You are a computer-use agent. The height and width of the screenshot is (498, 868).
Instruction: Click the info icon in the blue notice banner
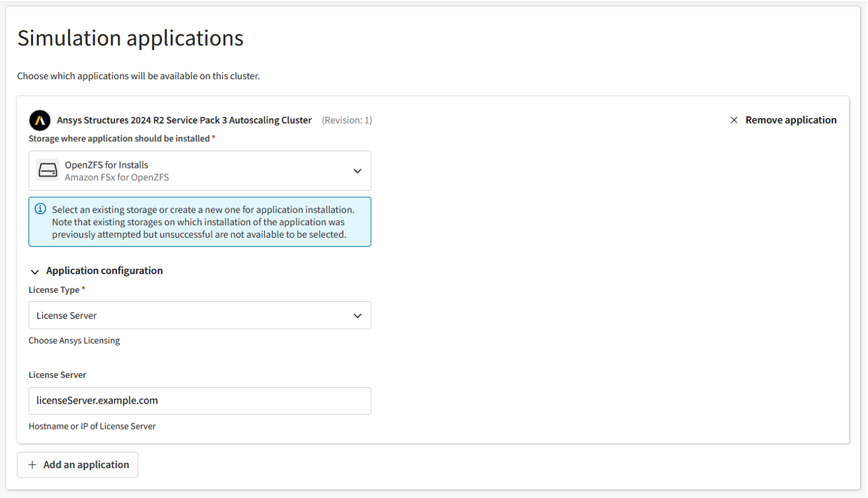[x=40, y=209]
